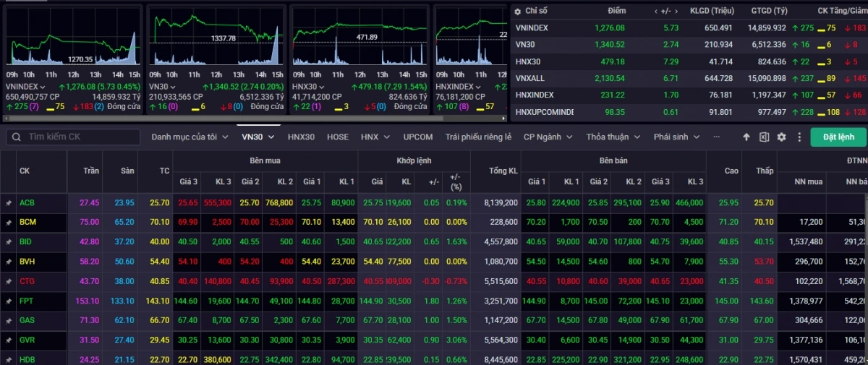Switch to HNX30 board tab
868x365 pixels.
tap(301, 137)
